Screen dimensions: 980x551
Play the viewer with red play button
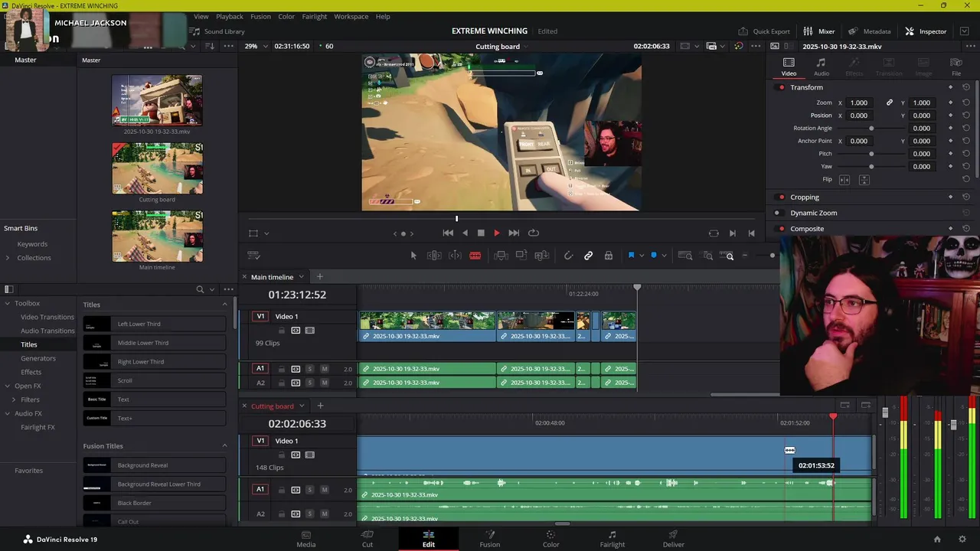point(496,233)
